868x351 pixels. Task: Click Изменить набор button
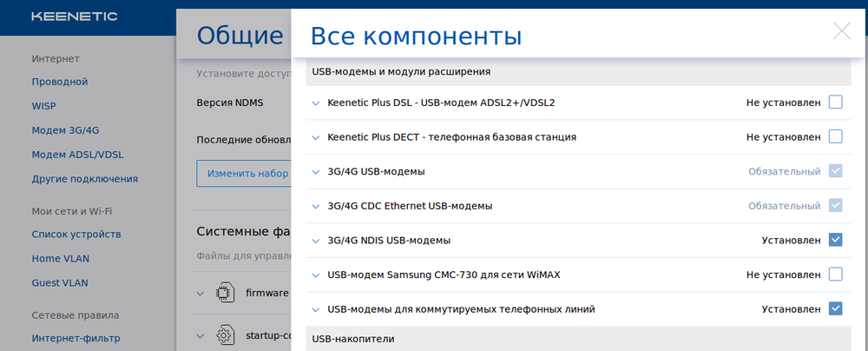244,174
